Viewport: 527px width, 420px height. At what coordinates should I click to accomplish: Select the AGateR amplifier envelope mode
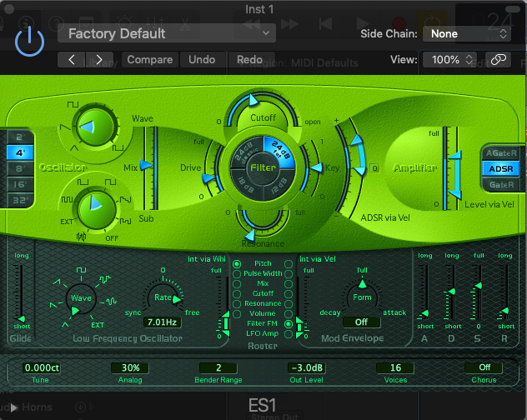click(501, 152)
